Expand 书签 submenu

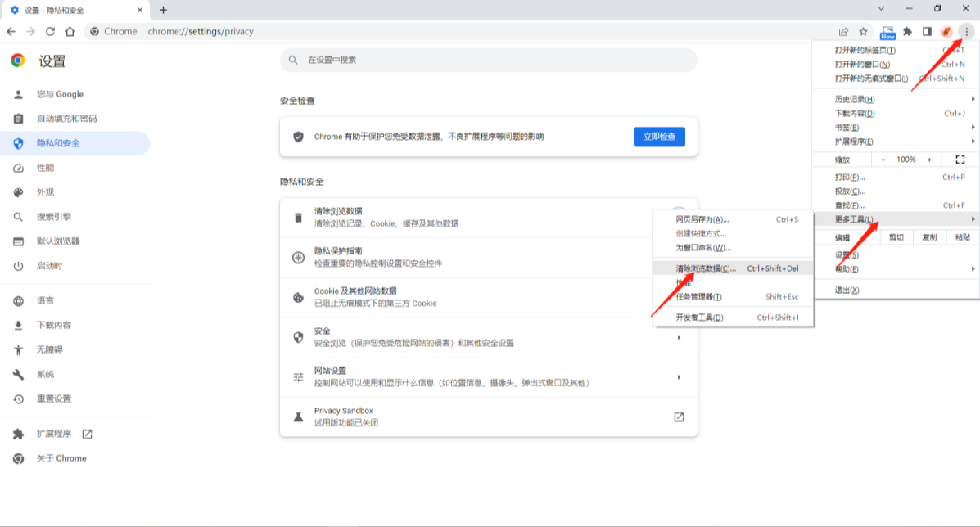point(895,128)
